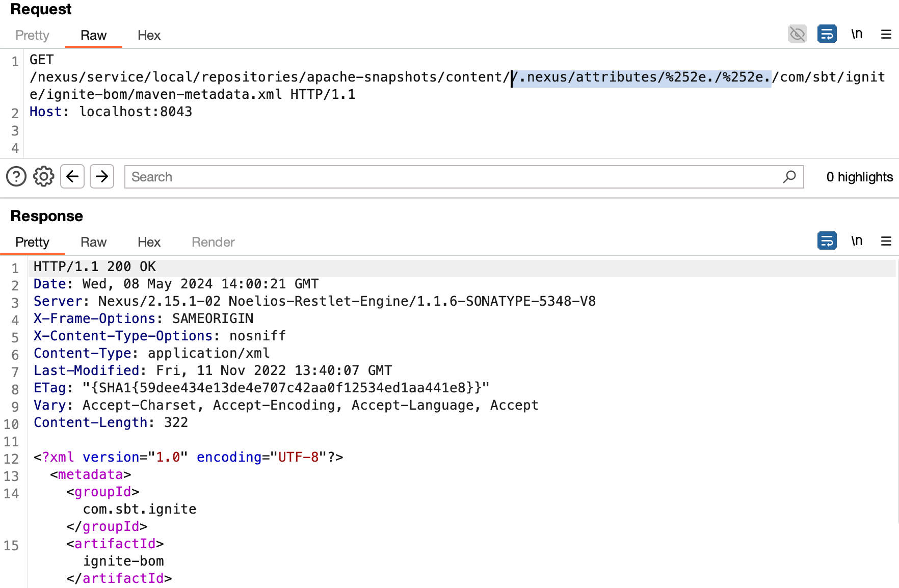
Task: Toggle show newline \n in Response panel
Action: 857,240
